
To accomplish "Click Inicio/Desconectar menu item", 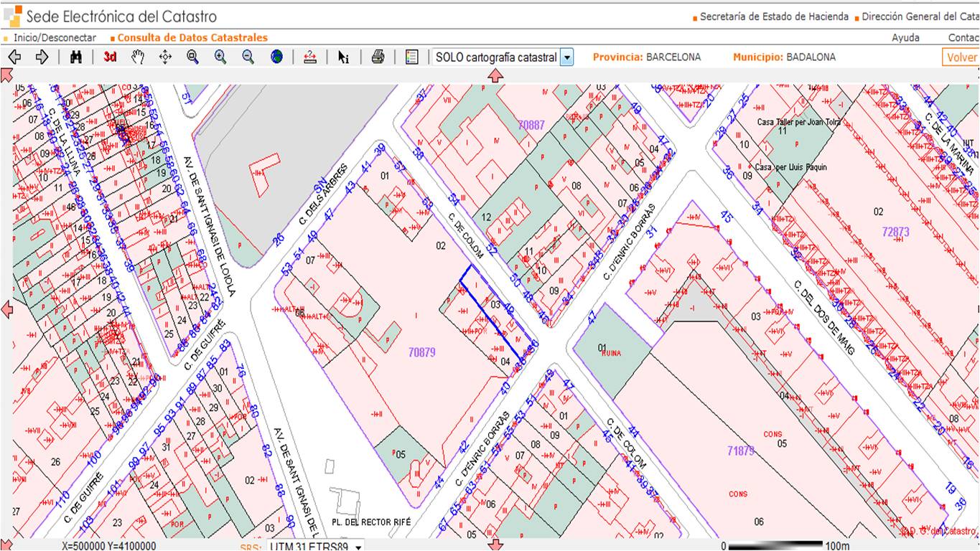I will coord(55,38).
